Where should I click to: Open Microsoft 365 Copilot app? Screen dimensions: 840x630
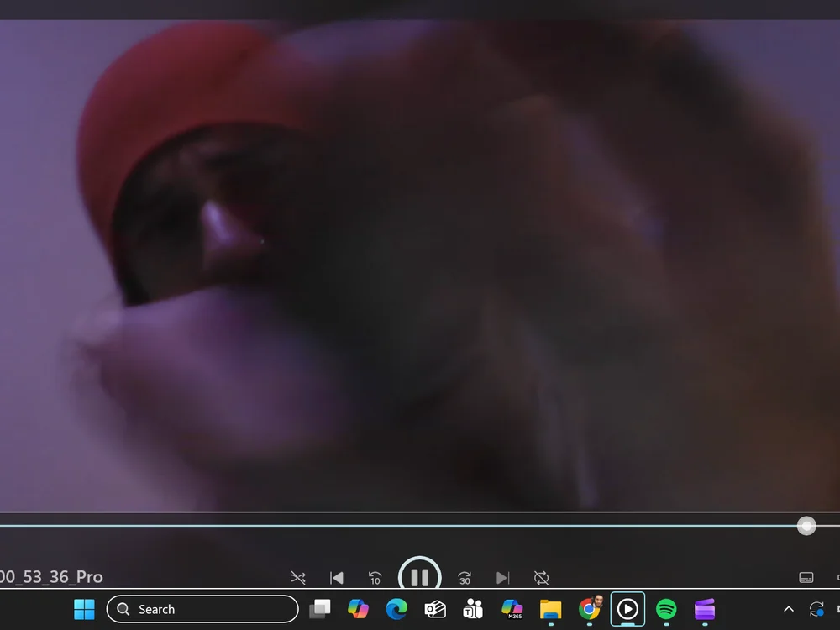click(512, 609)
